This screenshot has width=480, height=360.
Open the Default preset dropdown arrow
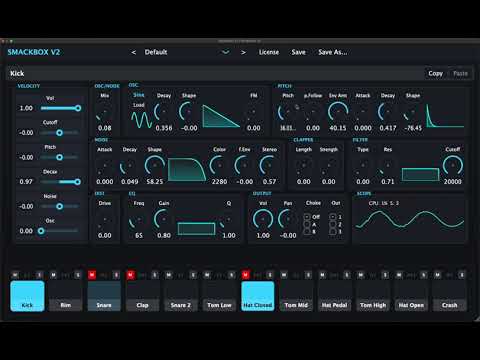(226, 52)
